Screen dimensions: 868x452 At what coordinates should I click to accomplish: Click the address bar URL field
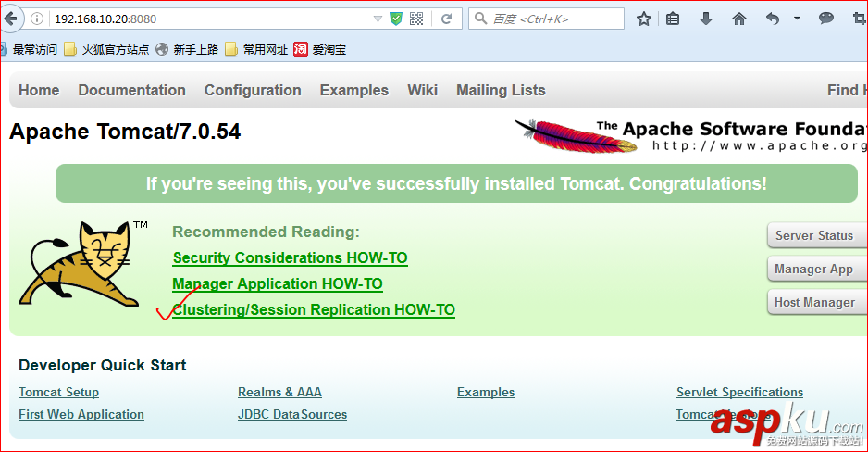[210, 19]
